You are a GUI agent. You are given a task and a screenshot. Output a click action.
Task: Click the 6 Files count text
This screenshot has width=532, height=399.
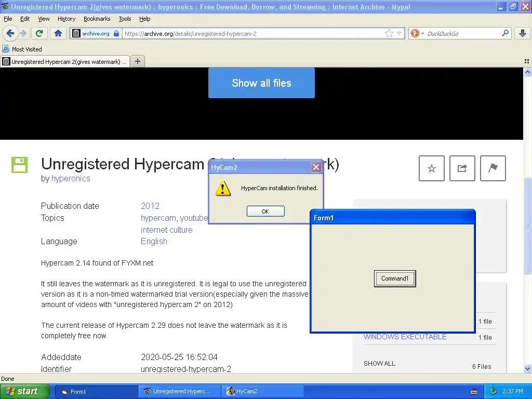pyautogui.click(x=482, y=366)
